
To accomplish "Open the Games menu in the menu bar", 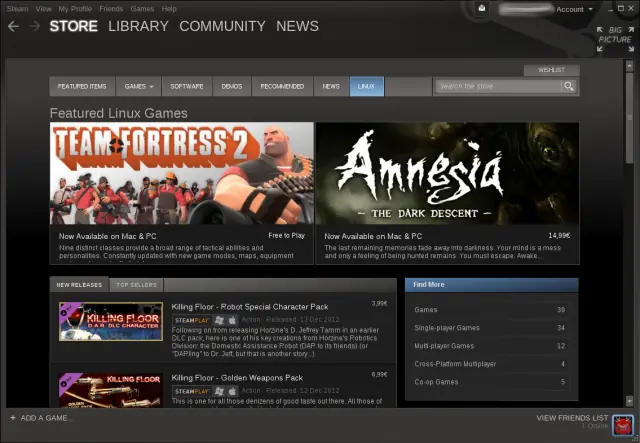I will [142, 9].
